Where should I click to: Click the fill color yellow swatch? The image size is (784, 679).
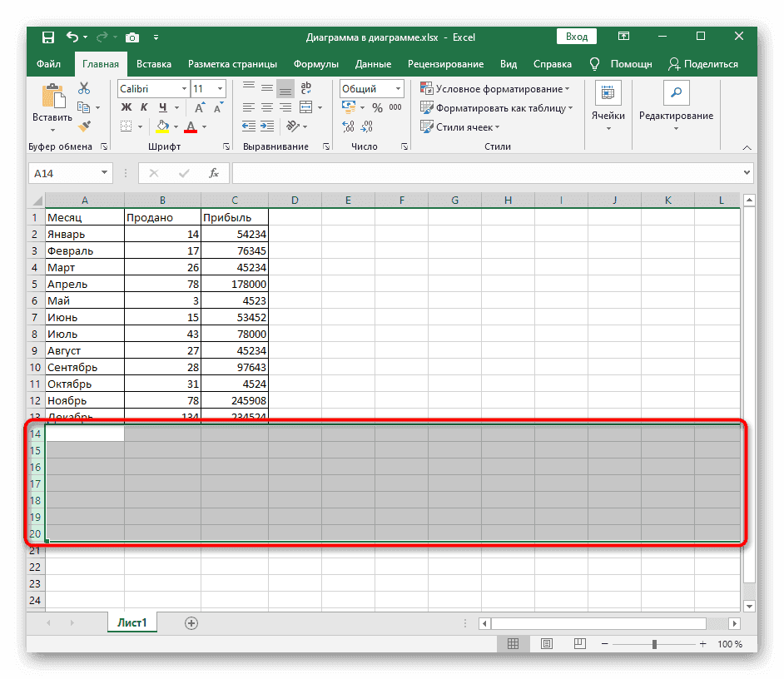pyautogui.click(x=163, y=126)
